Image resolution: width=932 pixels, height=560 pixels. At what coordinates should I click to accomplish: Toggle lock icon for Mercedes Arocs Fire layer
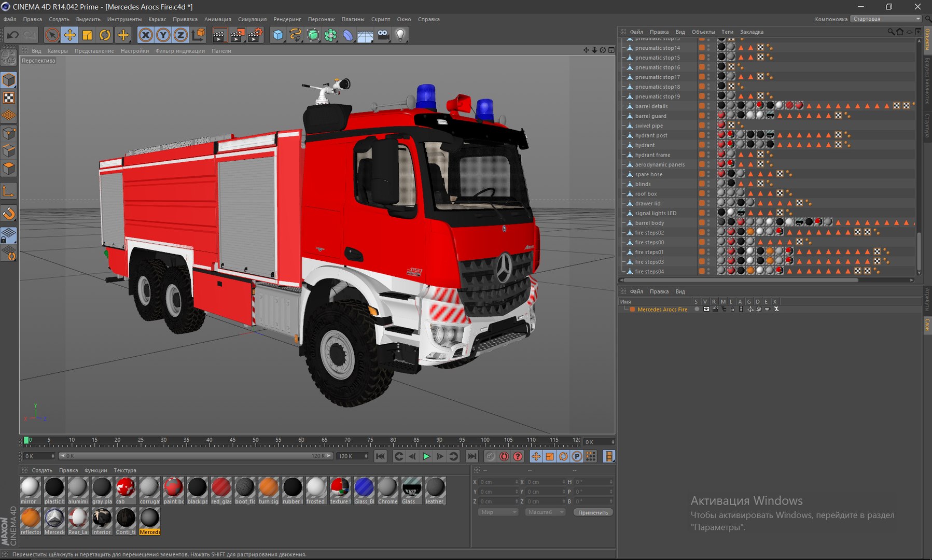click(732, 309)
